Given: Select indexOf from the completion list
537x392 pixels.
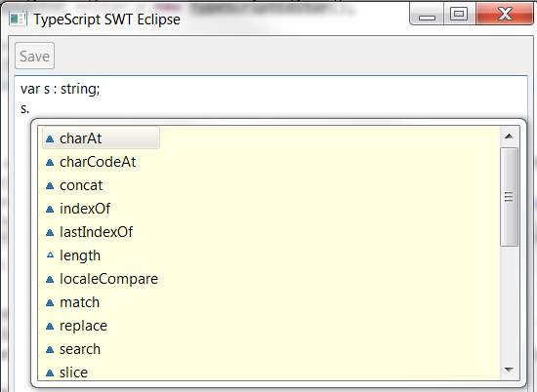Looking at the screenshot, I should coord(85,209).
